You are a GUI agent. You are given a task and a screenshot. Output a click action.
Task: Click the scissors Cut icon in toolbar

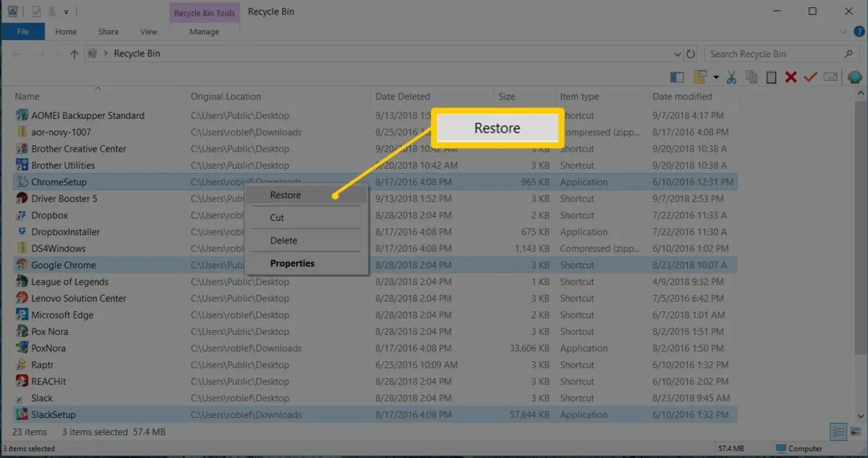(731, 77)
